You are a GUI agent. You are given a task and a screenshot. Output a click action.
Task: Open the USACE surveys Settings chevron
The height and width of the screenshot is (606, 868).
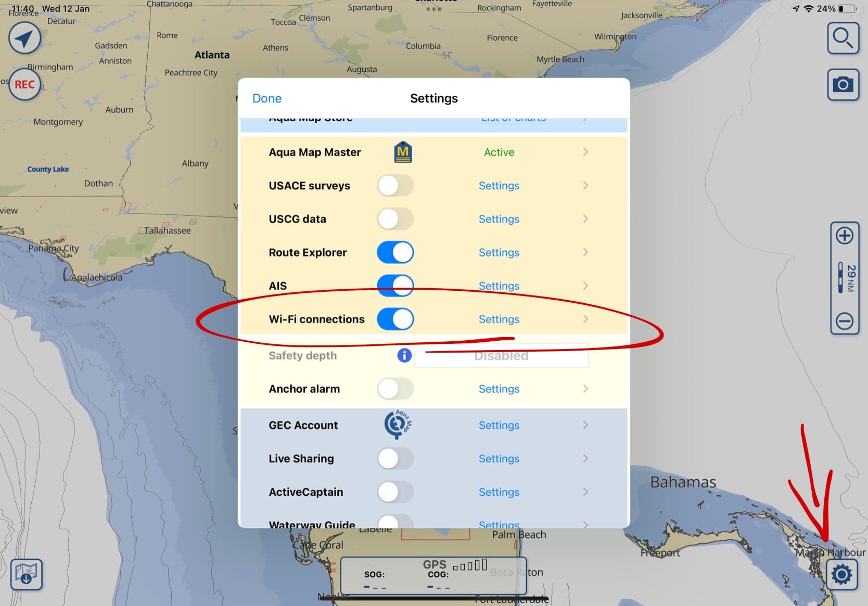tap(585, 185)
